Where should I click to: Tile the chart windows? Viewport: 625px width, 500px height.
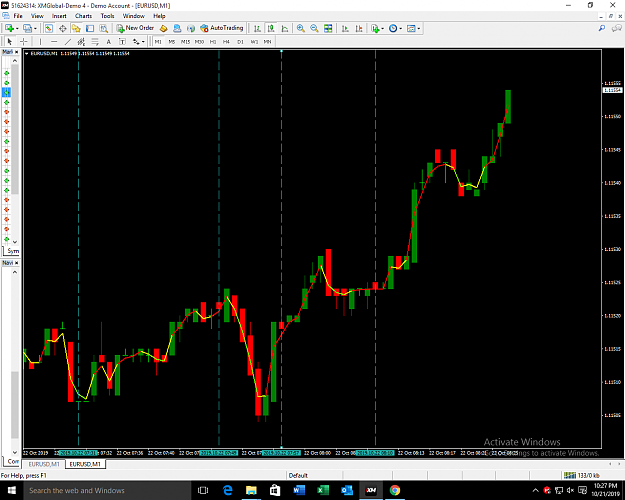tap(328, 28)
